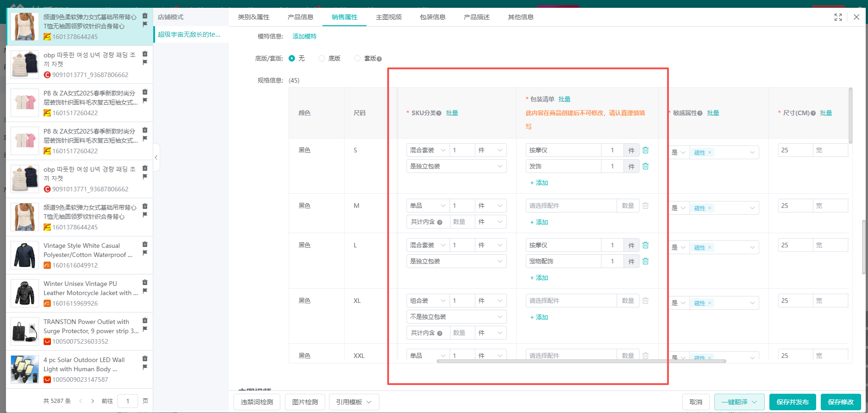
Task: Open the SKU分类 help tooltip icon
Action: click(440, 113)
